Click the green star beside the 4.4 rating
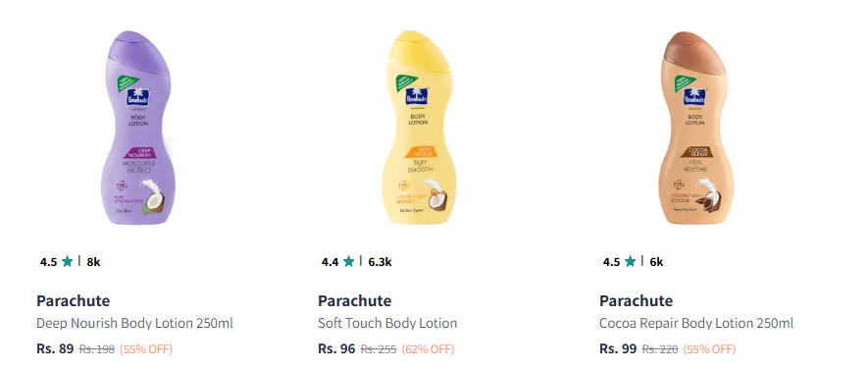The width and height of the screenshot is (868, 371). [349, 261]
